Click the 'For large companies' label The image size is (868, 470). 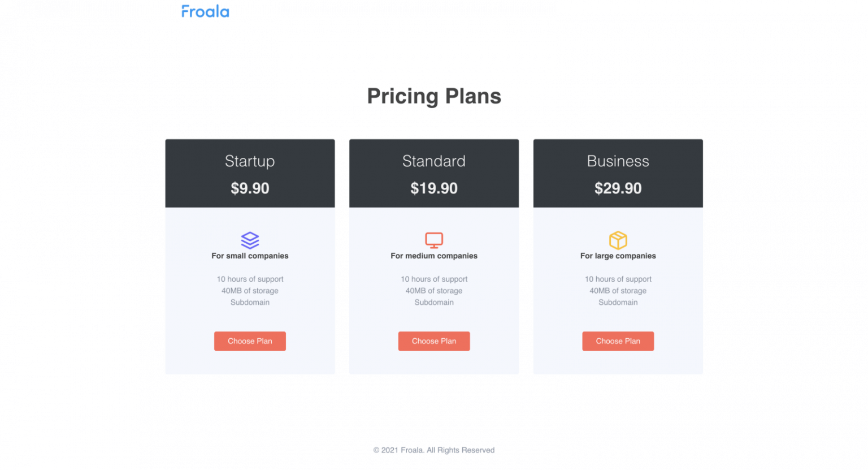618,256
